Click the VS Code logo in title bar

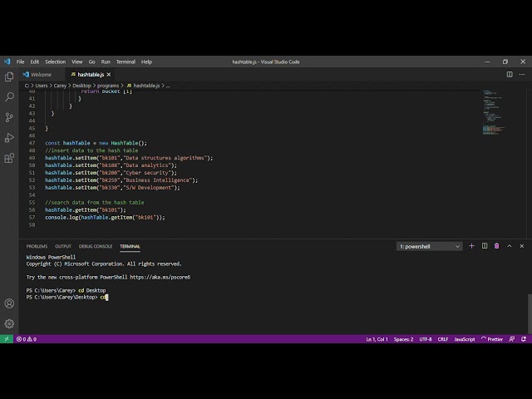[x=7, y=62]
